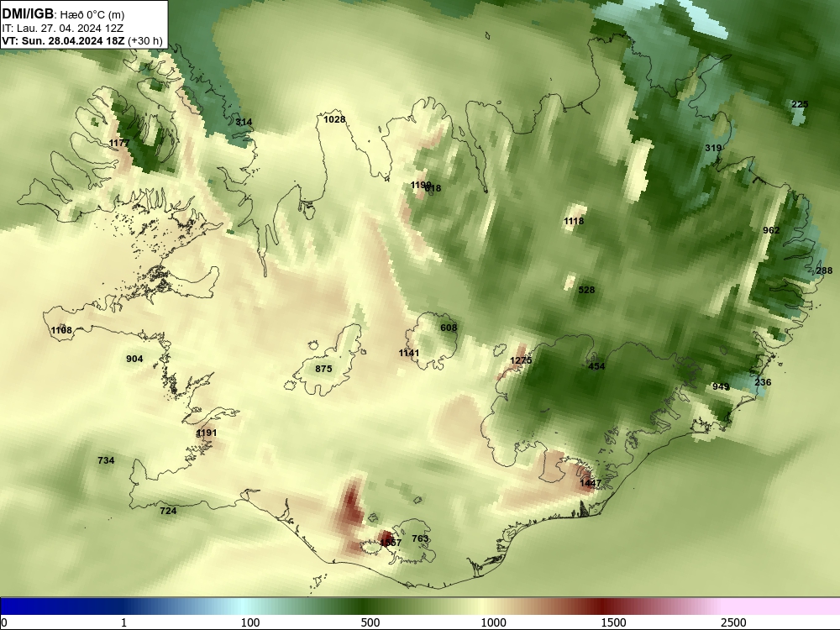This screenshot has height=630, width=840.
Task: Click the 236 map value label
Action: point(763,382)
